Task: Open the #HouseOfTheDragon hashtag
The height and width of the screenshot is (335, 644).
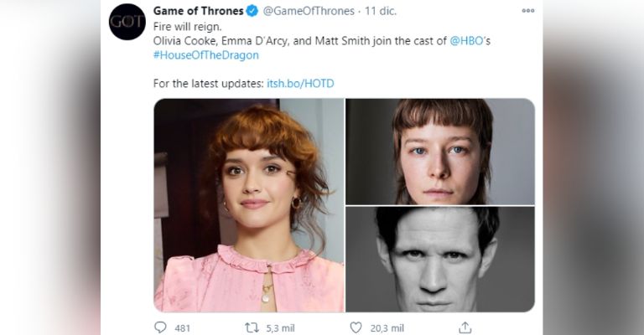Action: (205, 55)
